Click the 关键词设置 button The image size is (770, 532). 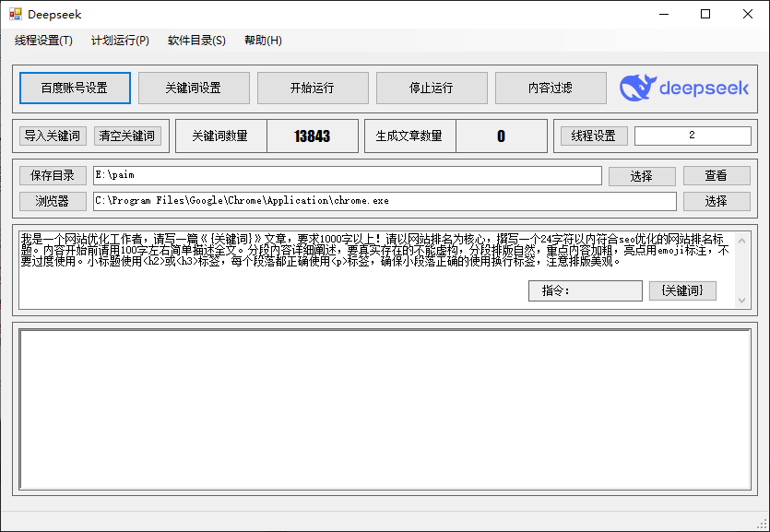[x=194, y=89]
